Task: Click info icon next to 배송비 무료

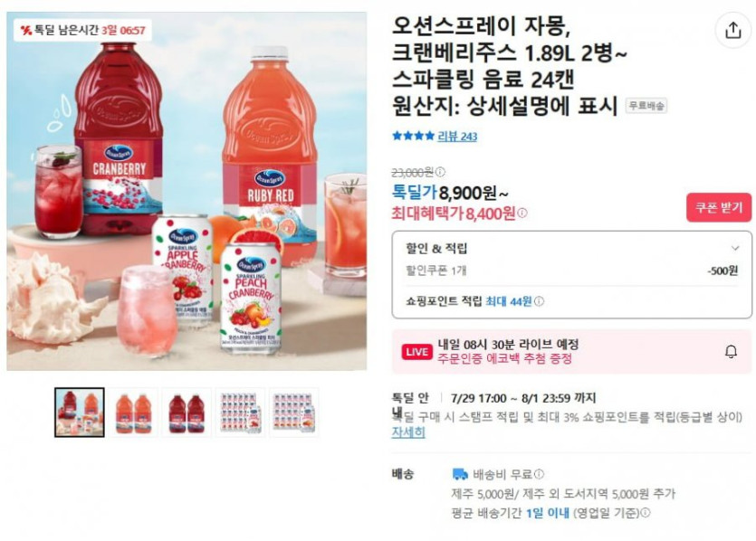Action: [539, 474]
